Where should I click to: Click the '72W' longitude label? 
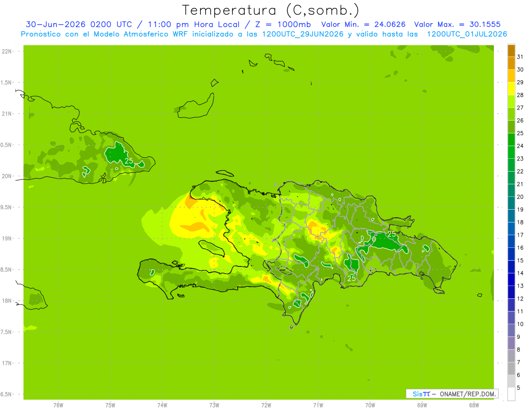tap(266, 405)
